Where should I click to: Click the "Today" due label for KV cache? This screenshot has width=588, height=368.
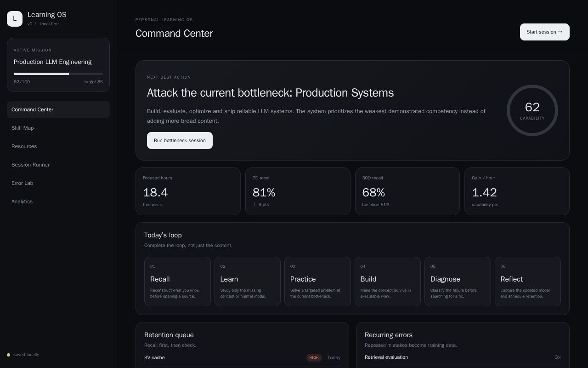(334, 358)
